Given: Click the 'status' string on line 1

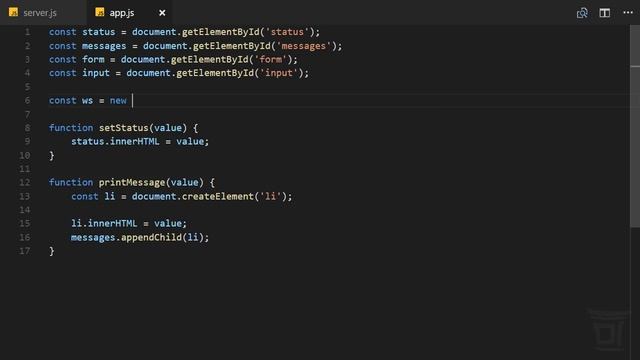Looking at the screenshot, I should click(287, 32).
